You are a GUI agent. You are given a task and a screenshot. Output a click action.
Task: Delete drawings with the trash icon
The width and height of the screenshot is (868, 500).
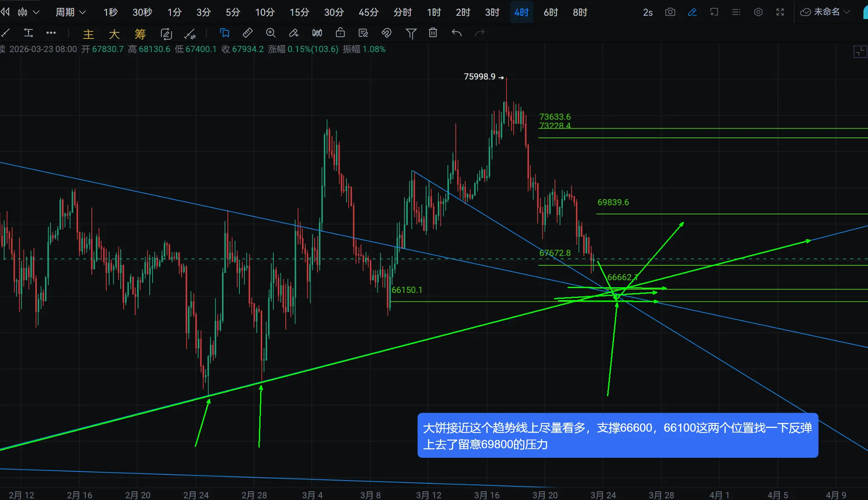coord(433,33)
